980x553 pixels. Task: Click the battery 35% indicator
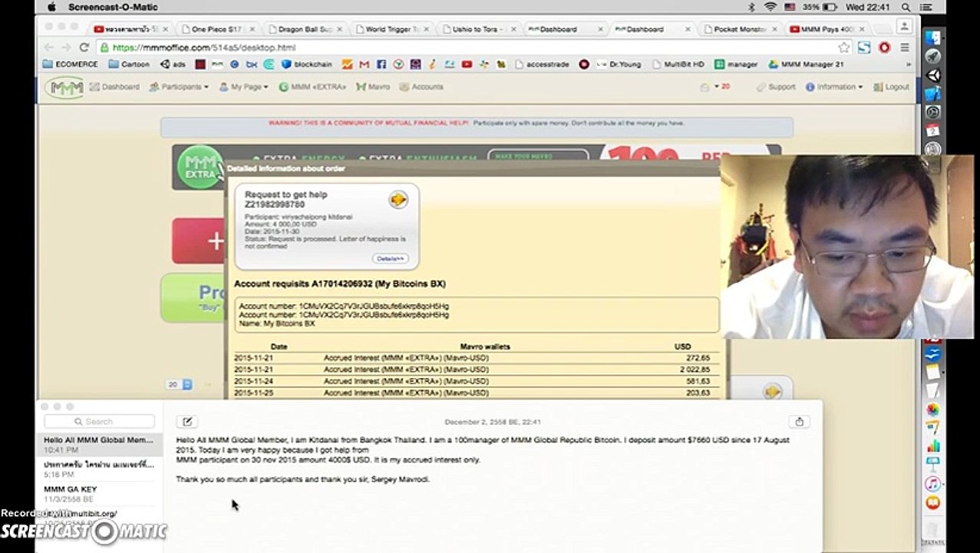pos(820,7)
